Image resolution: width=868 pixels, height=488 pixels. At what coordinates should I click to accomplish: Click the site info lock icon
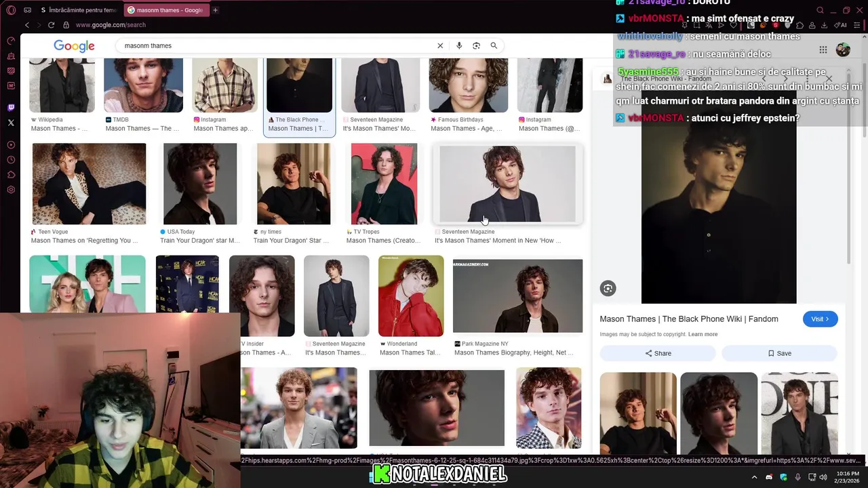[66, 25]
